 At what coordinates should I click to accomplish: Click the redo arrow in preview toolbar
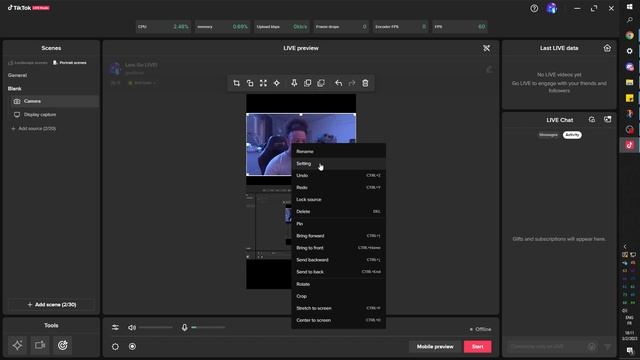[352, 83]
